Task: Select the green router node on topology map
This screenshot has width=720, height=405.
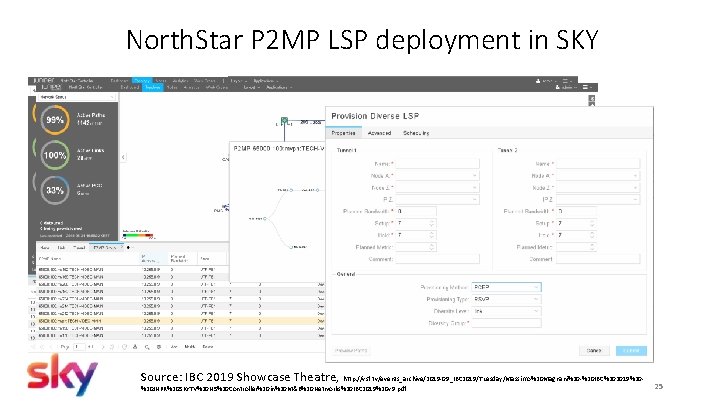Action: pos(284,121)
